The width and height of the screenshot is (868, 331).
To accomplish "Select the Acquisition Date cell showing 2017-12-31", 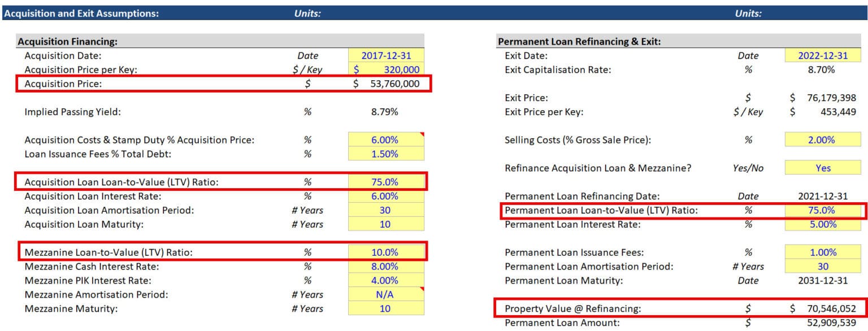I will (x=386, y=55).
